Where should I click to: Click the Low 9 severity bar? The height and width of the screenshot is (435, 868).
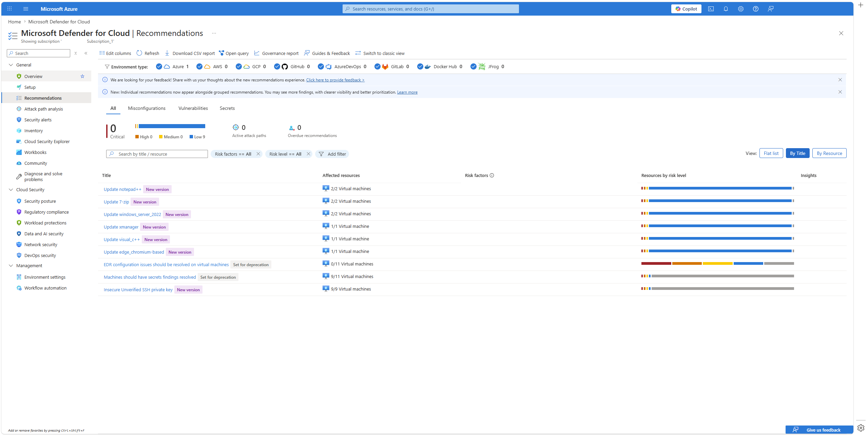coord(172,126)
